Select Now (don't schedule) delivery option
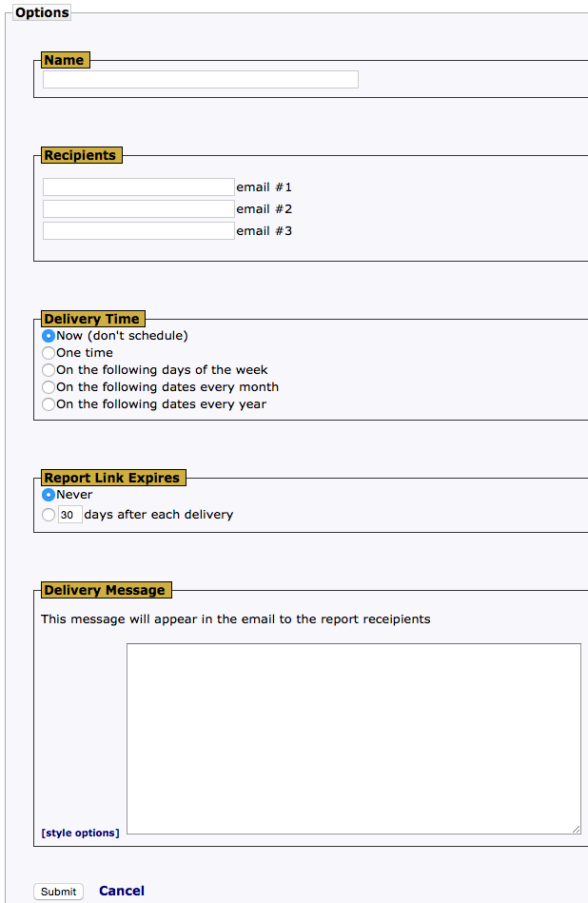Image resolution: width=588 pixels, height=903 pixels. (x=49, y=336)
